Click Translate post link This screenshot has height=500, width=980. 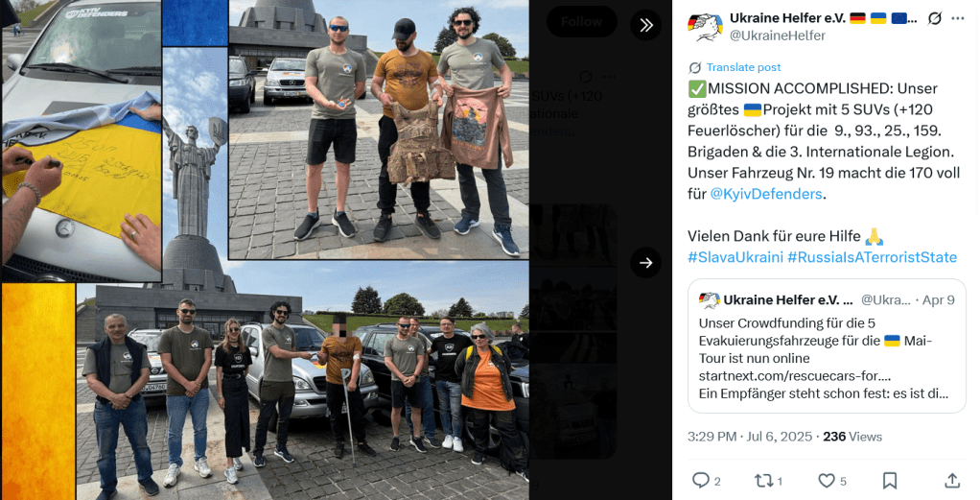(743, 67)
